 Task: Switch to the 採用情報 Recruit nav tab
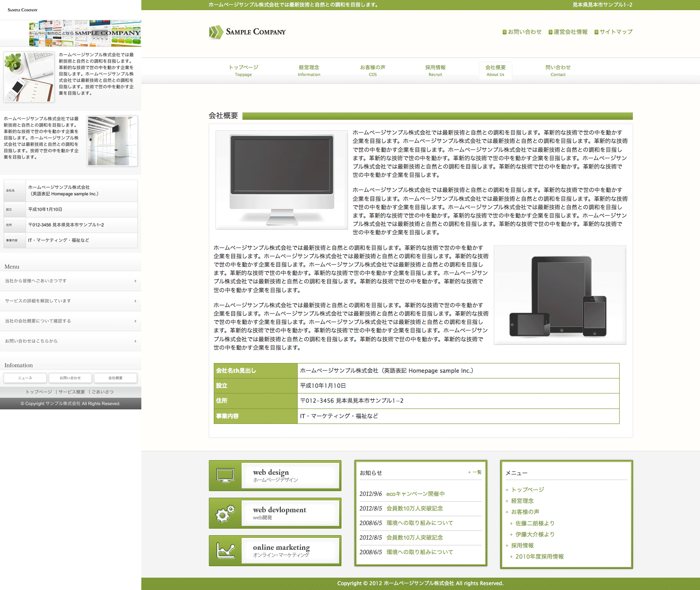point(435,70)
